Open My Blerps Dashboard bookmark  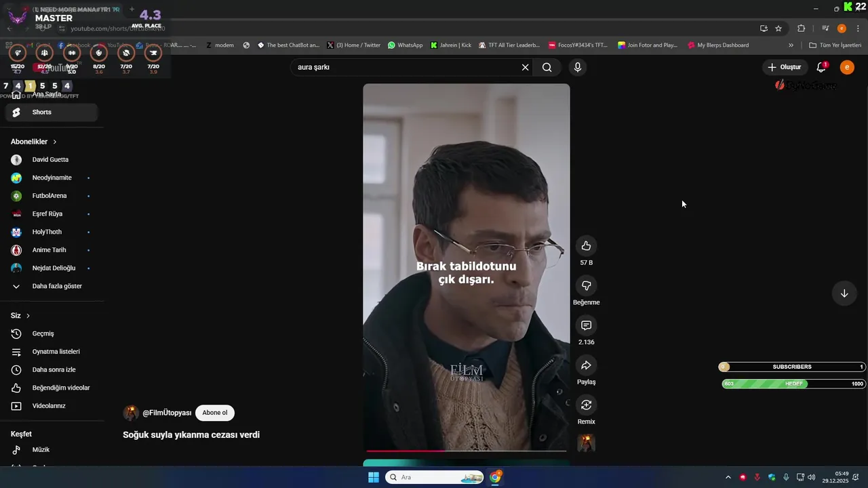coord(718,45)
